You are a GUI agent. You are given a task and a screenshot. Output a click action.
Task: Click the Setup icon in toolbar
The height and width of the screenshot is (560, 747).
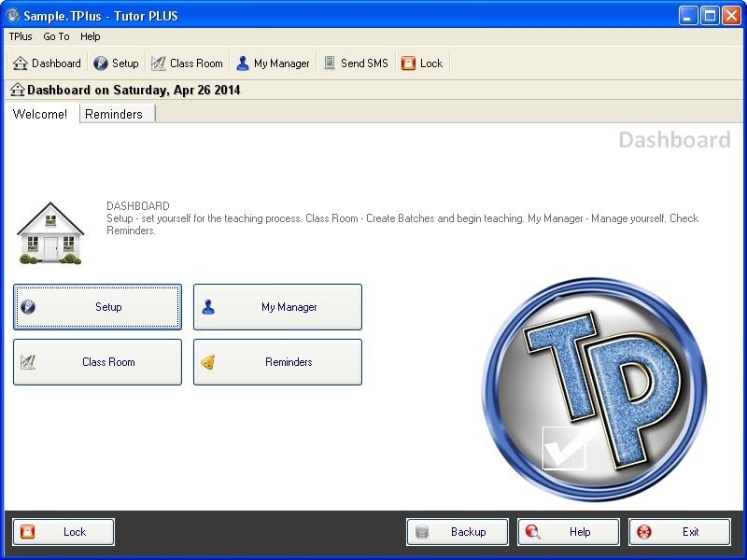coord(101,63)
